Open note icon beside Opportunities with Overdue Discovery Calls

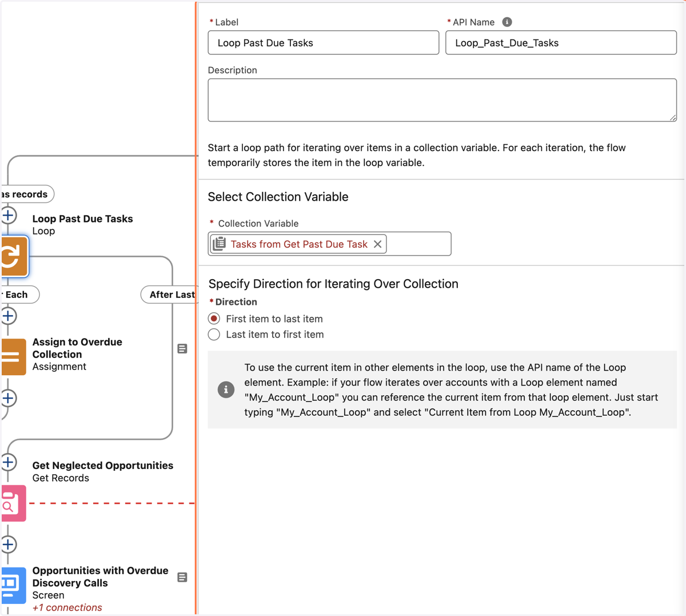coord(182,578)
